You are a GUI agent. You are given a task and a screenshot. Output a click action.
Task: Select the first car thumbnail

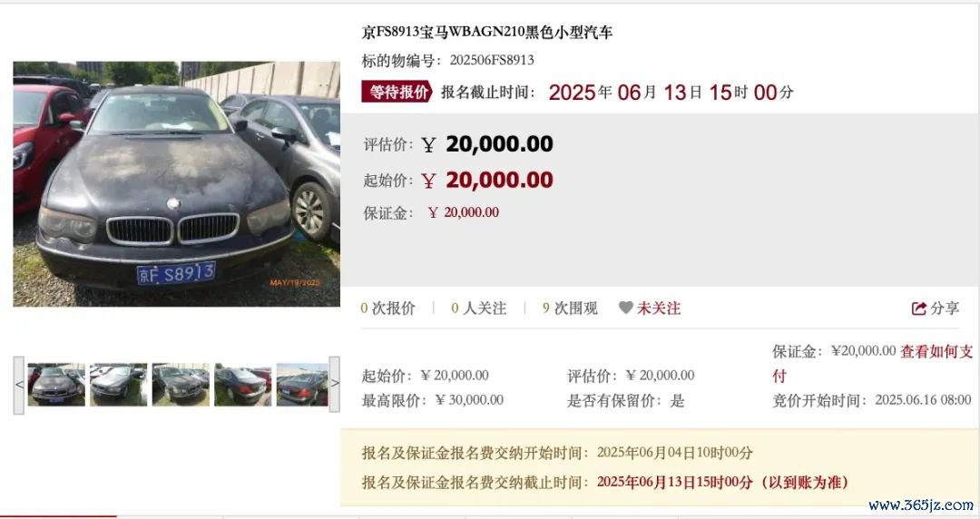tap(56, 385)
